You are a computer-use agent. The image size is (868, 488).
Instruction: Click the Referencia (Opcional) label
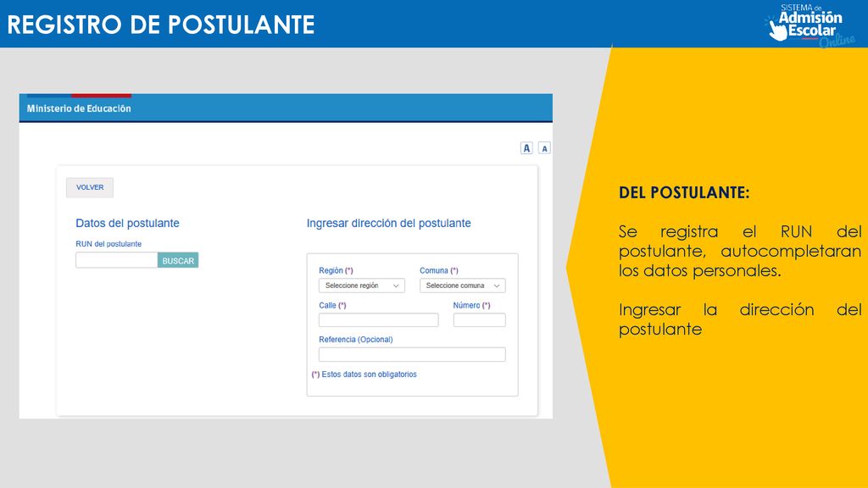(x=356, y=340)
